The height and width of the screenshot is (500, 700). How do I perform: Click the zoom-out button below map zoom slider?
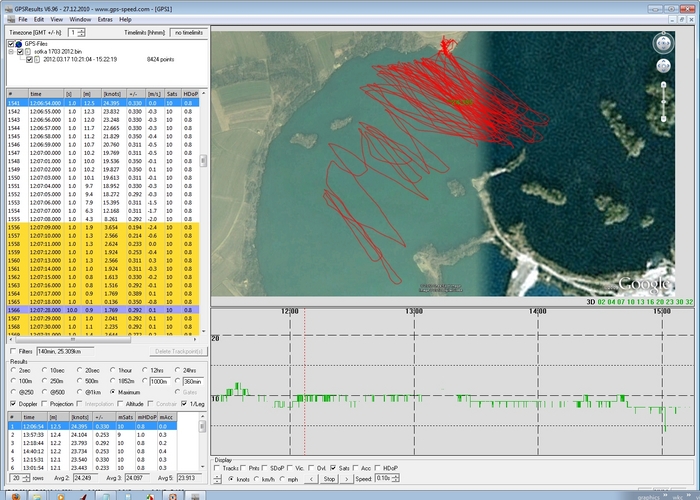[x=663, y=119]
